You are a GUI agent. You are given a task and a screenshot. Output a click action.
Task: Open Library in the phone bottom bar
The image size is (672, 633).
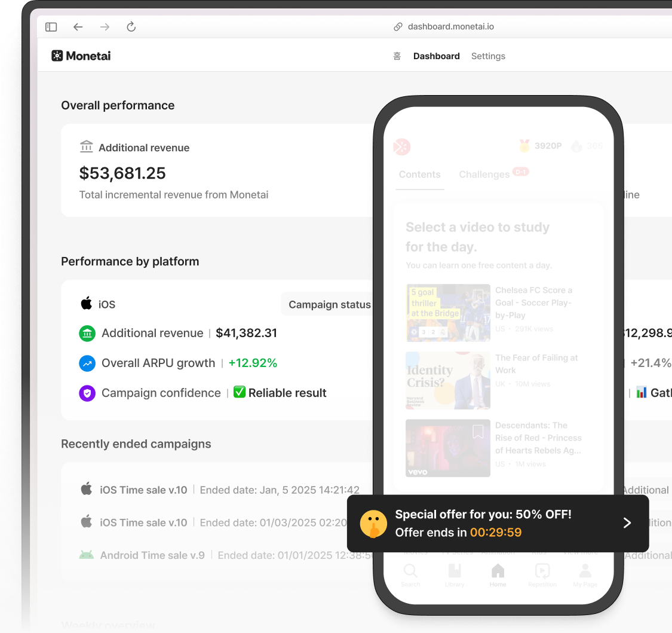[454, 574]
